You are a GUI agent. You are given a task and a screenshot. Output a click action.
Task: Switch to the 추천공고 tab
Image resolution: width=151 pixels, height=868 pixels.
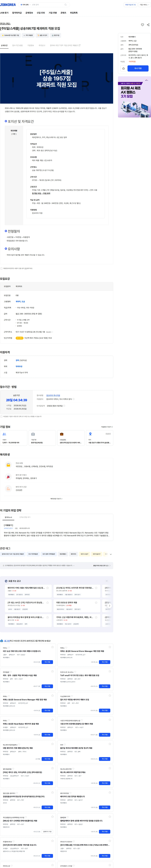pos(42,46)
